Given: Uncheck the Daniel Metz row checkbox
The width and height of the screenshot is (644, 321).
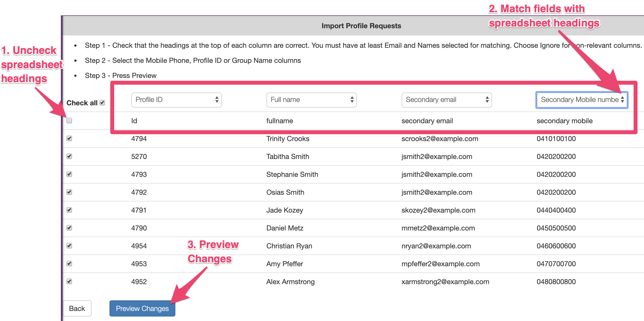Looking at the screenshot, I should pyautogui.click(x=69, y=228).
